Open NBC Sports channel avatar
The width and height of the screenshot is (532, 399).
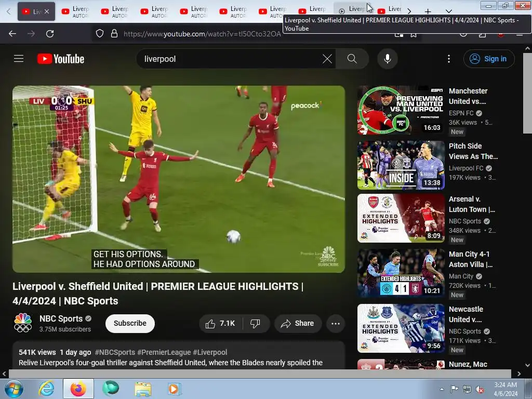23,323
